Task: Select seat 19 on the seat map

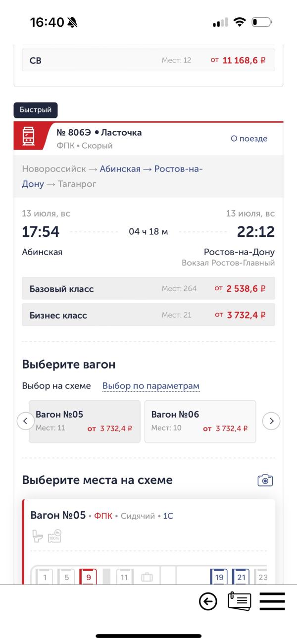Action: 219,577
